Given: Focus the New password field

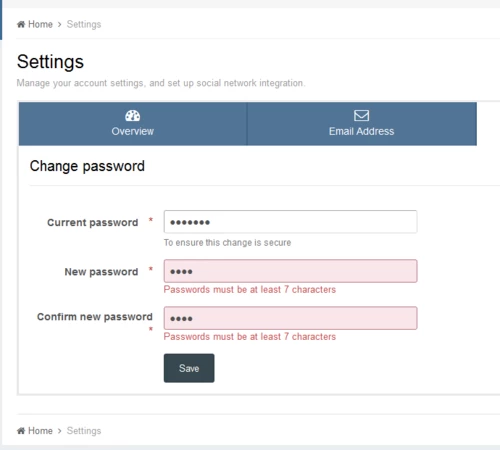Looking at the screenshot, I should click(290, 271).
